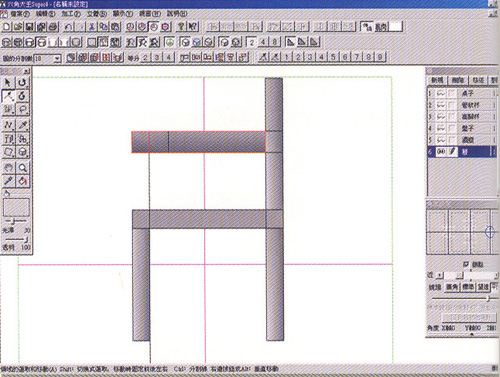The width and height of the screenshot is (500, 377).
Task: Open the 顯示 (View) menu
Action: 122,14
